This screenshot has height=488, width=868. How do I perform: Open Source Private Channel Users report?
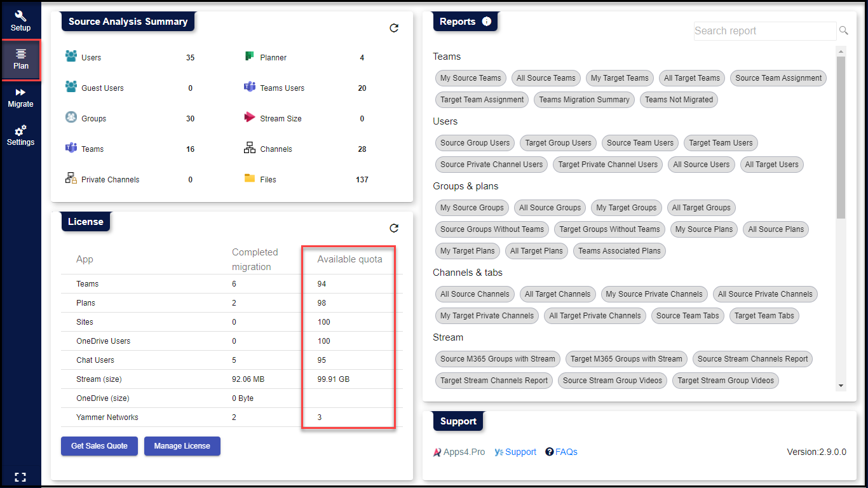click(492, 165)
